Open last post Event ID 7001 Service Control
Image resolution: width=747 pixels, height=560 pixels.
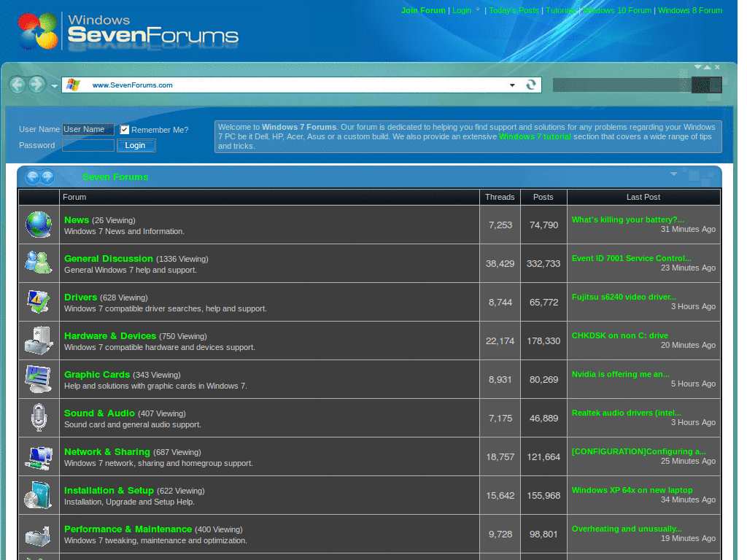[632, 258]
